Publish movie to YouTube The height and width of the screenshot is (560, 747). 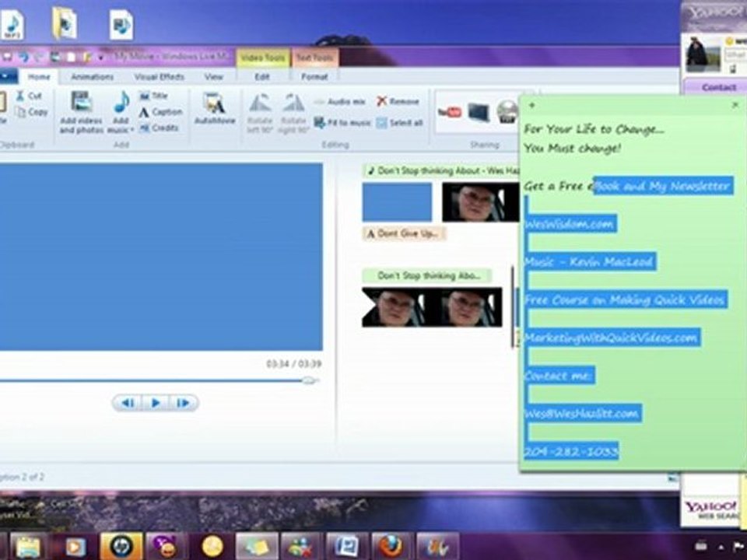coord(450,112)
